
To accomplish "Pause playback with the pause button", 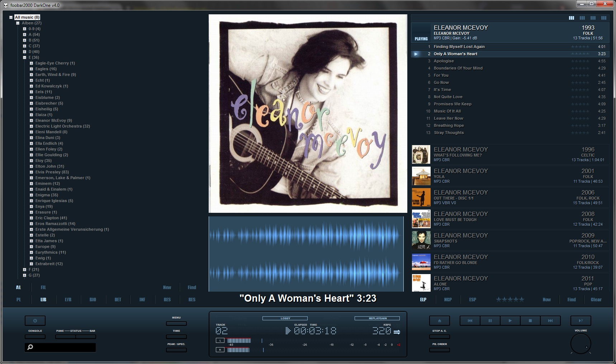I will [490, 321].
